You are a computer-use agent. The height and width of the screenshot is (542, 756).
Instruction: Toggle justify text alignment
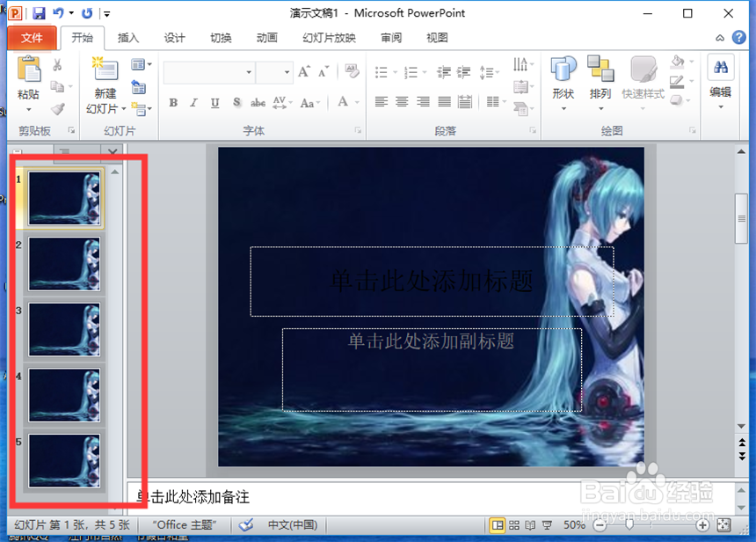tap(444, 101)
